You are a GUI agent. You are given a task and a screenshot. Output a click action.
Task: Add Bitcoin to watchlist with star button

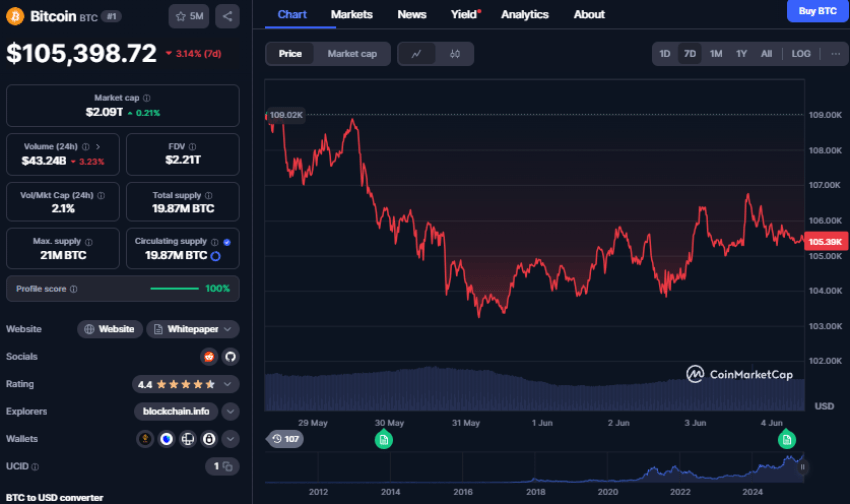click(x=189, y=16)
